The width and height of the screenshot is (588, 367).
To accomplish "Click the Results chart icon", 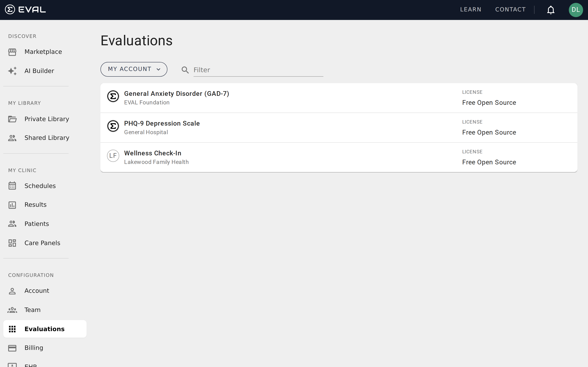I will click(12, 205).
